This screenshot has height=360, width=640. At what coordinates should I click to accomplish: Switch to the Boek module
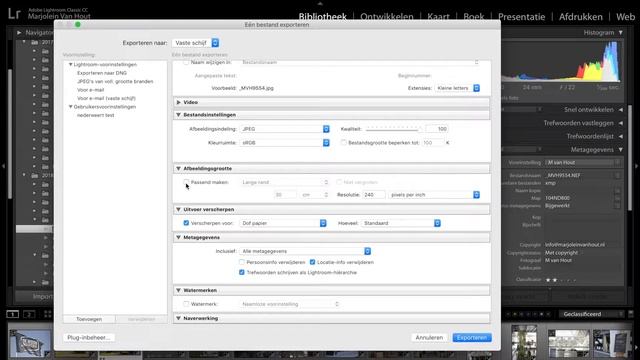click(x=473, y=17)
